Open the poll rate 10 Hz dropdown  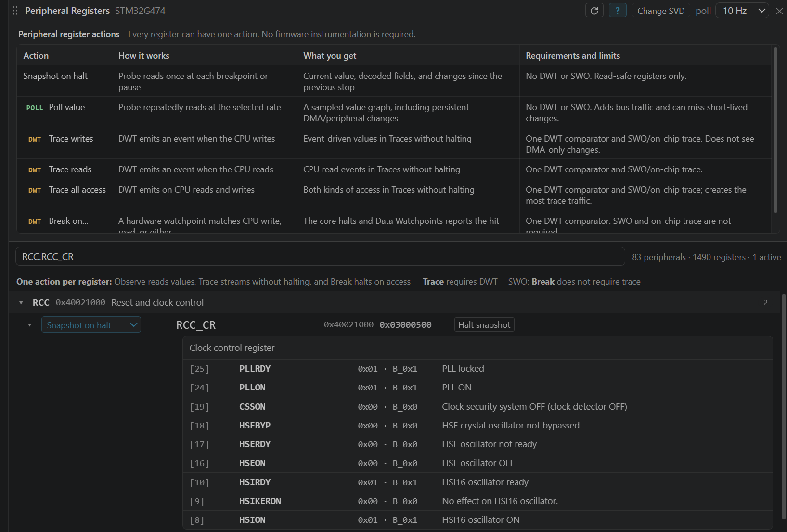point(742,11)
